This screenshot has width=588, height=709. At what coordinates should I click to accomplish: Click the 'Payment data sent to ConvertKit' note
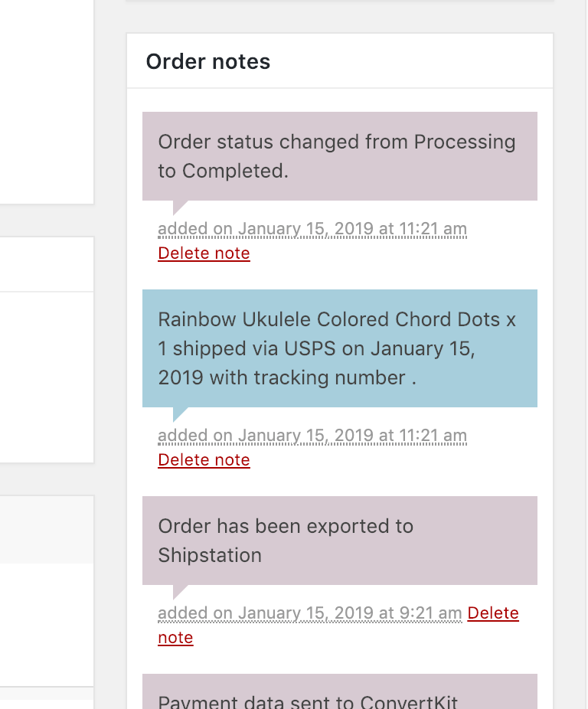point(308,699)
